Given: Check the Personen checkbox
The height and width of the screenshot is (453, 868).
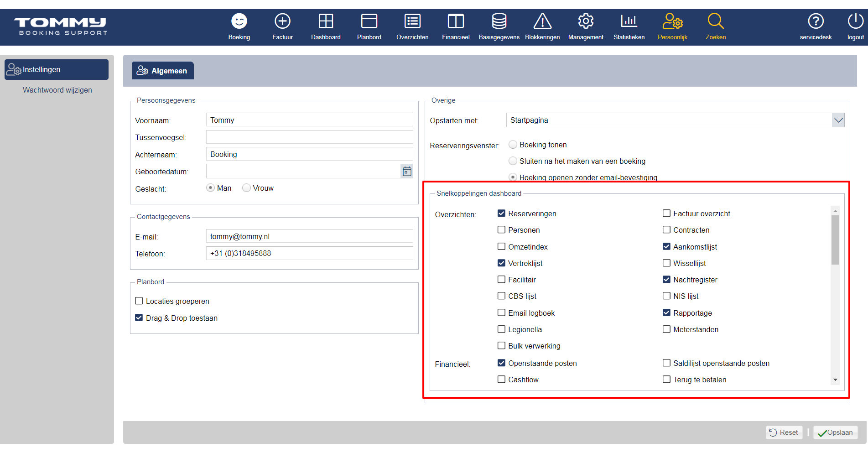Looking at the screenshot, I should (x=501, y=230).
